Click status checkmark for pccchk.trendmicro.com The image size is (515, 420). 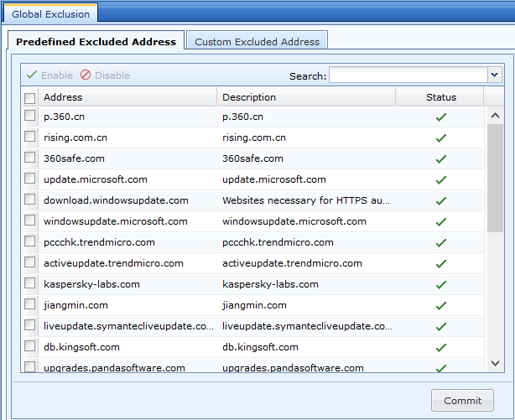coord(441,242)
